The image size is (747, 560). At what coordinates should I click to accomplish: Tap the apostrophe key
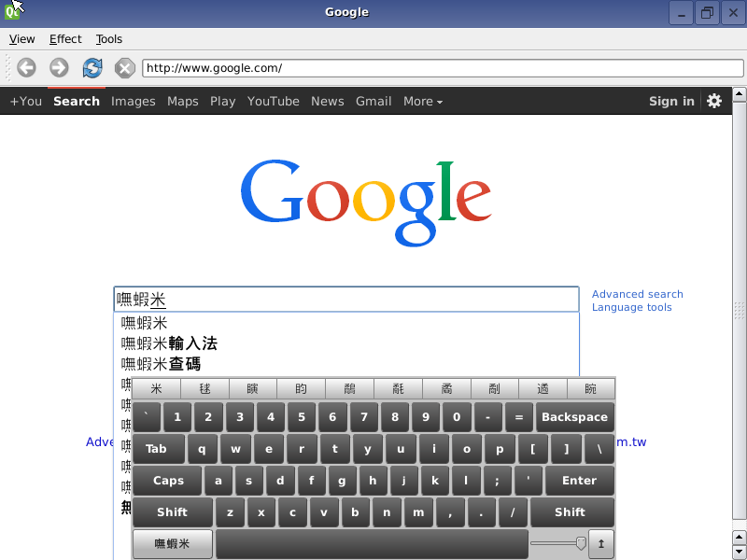pyautogui.click(x=528, y=481)
